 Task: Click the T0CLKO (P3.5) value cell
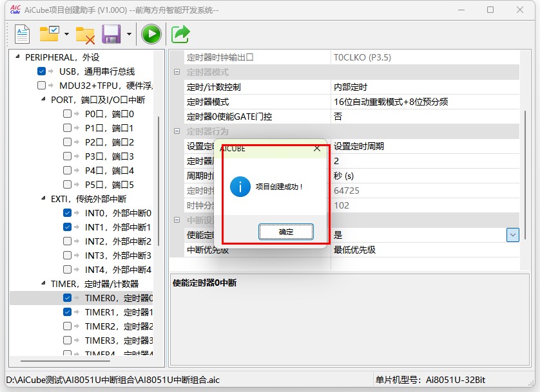point(425,57)
